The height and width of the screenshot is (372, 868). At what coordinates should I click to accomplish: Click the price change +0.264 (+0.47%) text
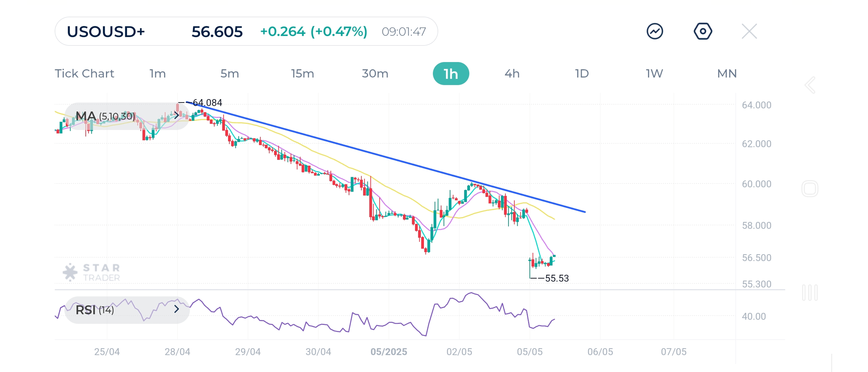pyautogui.click(x=314, y=31)
